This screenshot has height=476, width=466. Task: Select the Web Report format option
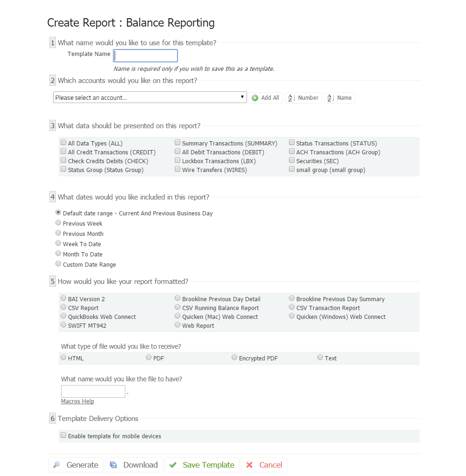point(178,325)
